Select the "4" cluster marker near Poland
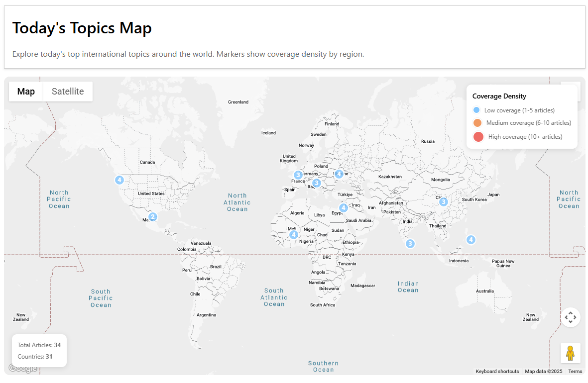This screenshot has height=383, width=588. 340,174
